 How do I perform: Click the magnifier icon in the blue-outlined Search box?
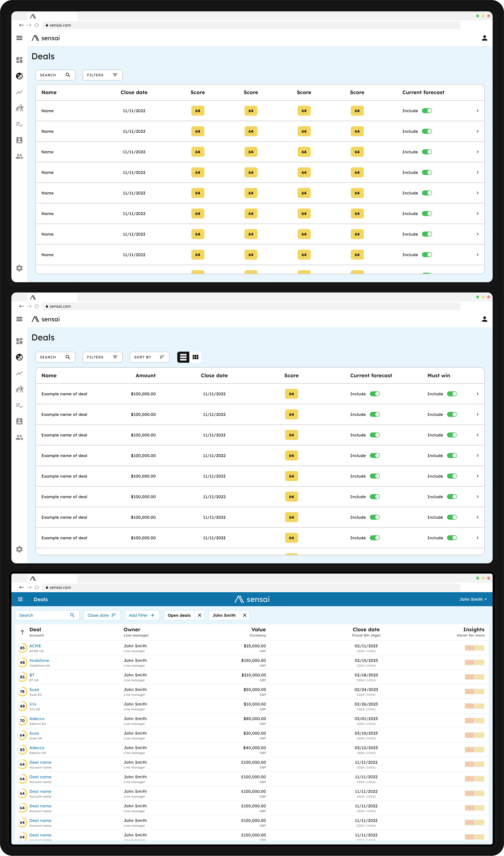tap(72, 615)
